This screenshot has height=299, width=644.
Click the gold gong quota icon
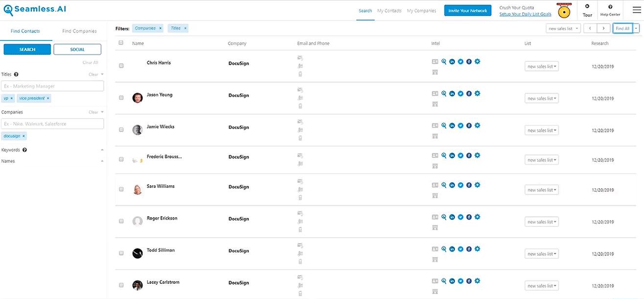click(x=563, y=10)
